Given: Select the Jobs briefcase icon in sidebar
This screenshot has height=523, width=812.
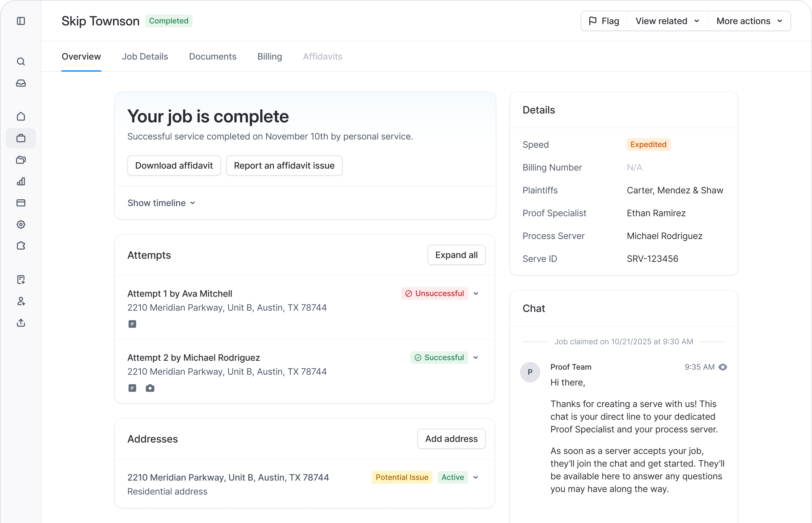Looking at the screenshot, I should [21, 138].
